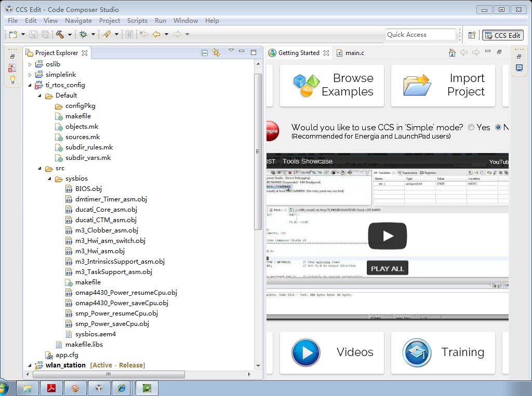Open the File menu
Image resolution: width=532 pixels, height=396 pixels.
tap(12, 21)
